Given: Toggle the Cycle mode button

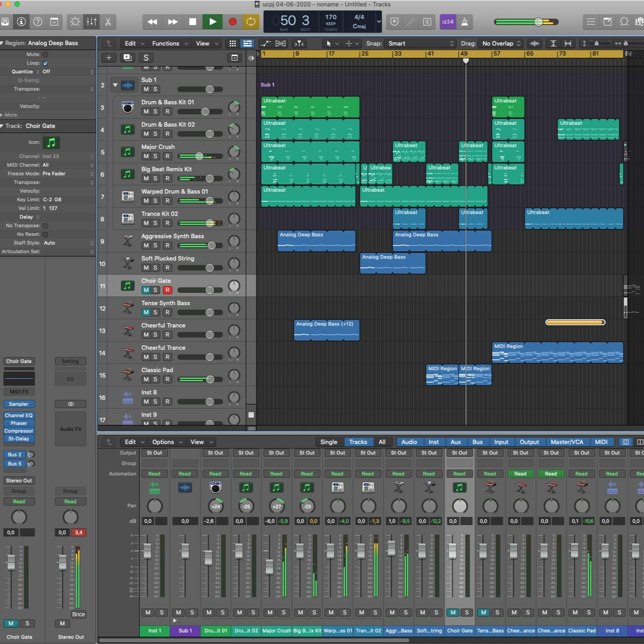Looking at the screenshot, I should (251, 22).
